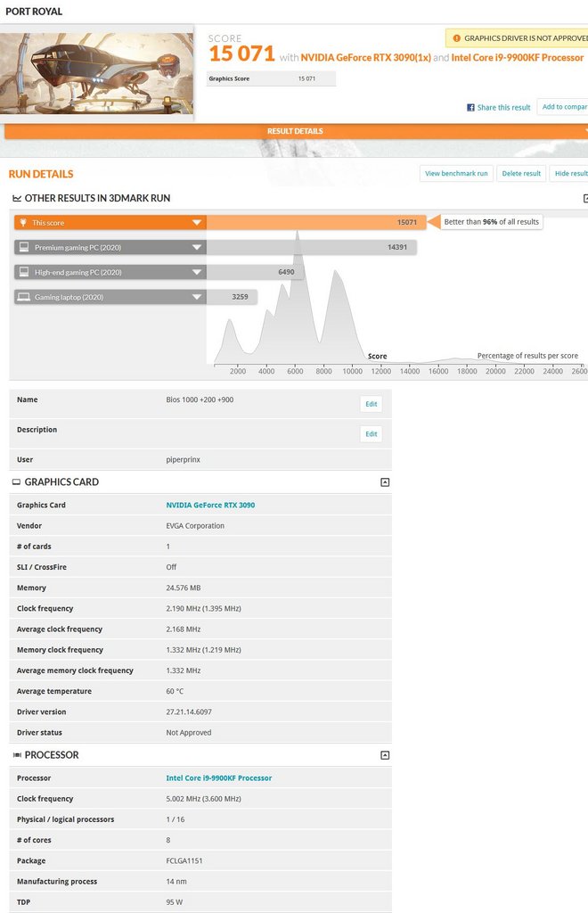
Task: Click the monitor icon beside Graphics Card heading
Action: 16,482
